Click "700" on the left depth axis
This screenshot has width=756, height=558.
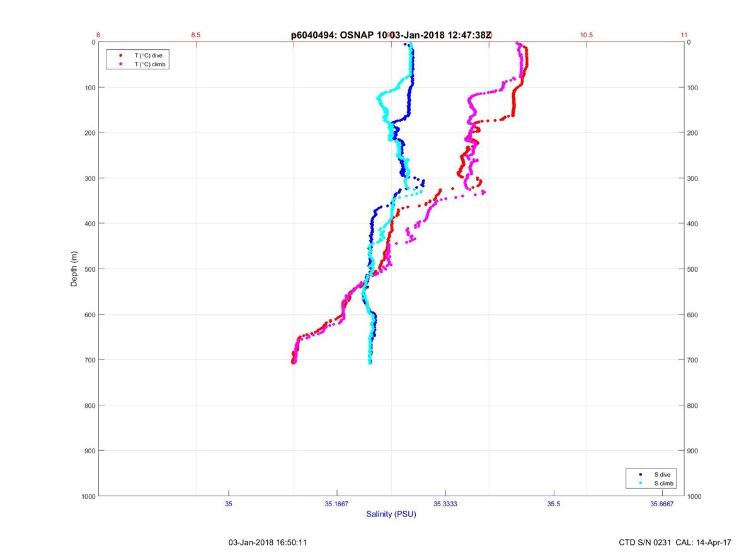point(89,360)
